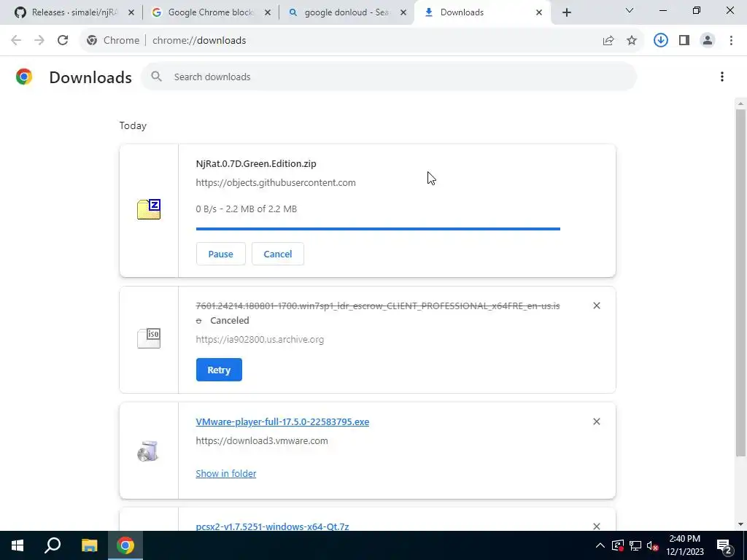Open Chrome's three-dot menu in the toolbar
Image resolution: width=747 pixels, height=560 pixels.
[x=731, y=41]
